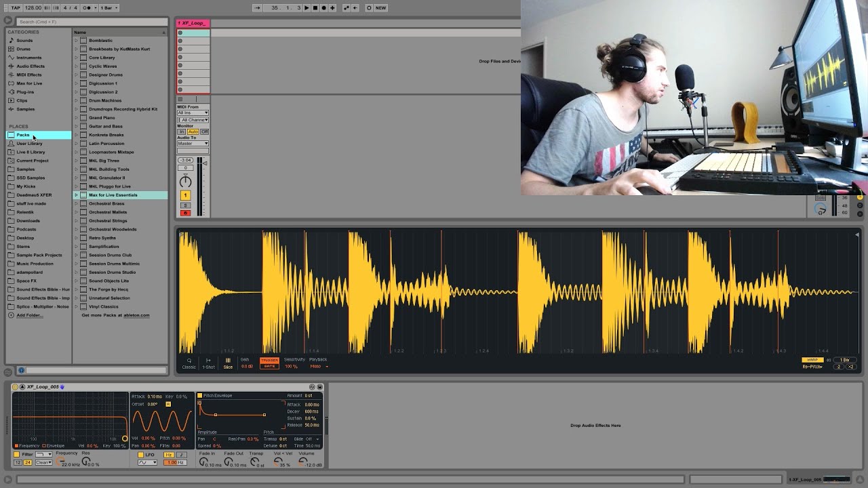Select the MIDI Effects category
The width and height of the screenshot is (868, 488).
coord(29,75)
